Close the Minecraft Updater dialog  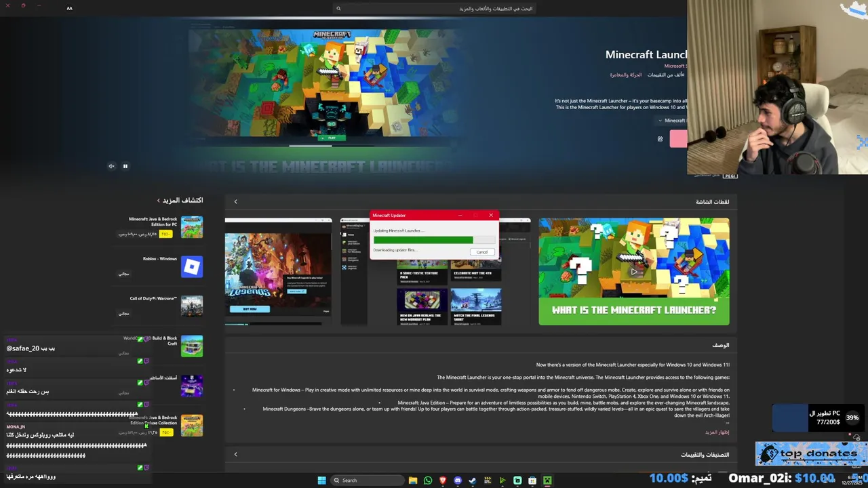491,216
